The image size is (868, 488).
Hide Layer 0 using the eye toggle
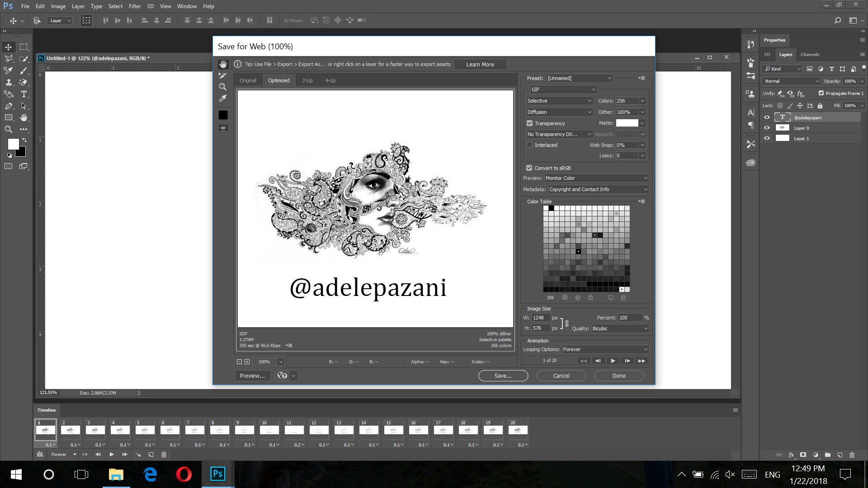tap(766, 128)
